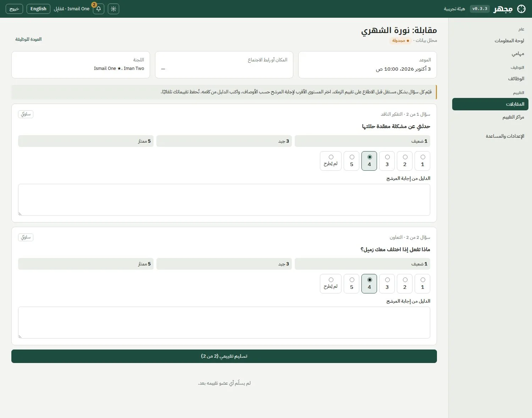
Task: Click the interview date 3 أكتوبر 2026
Action: (x=403, y=69)
